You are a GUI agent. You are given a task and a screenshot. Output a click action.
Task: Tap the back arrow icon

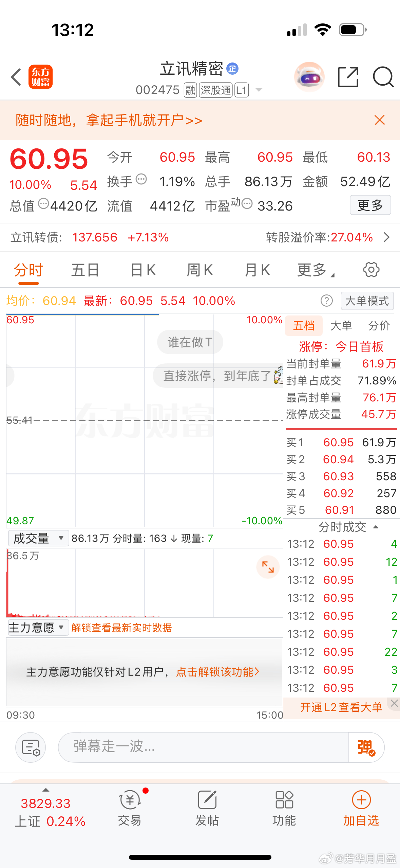(x=16, y=77)
